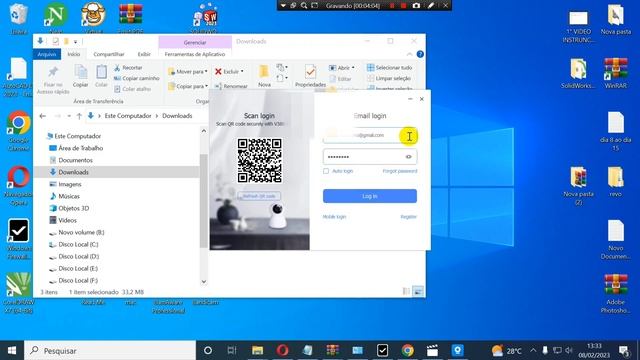Viewport: 640px width, 360px height.
Task: Click the blue Log in button
Action: tap(370, 196)
